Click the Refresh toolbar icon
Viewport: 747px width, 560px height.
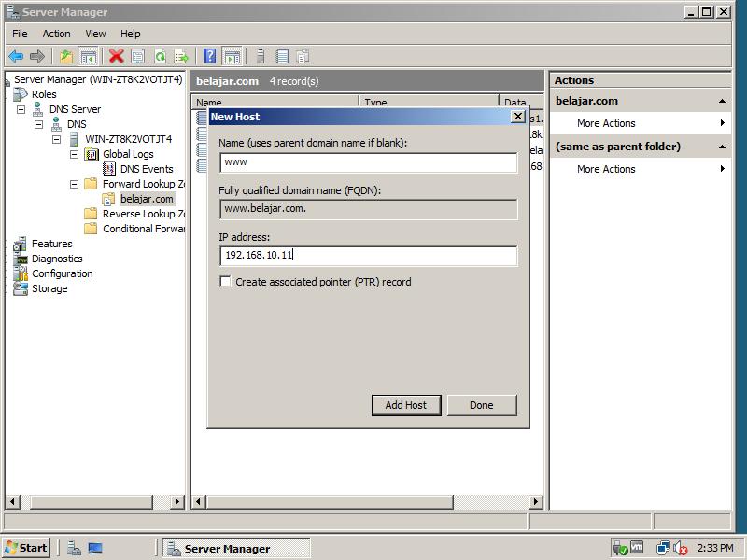(x=160, y=57)
